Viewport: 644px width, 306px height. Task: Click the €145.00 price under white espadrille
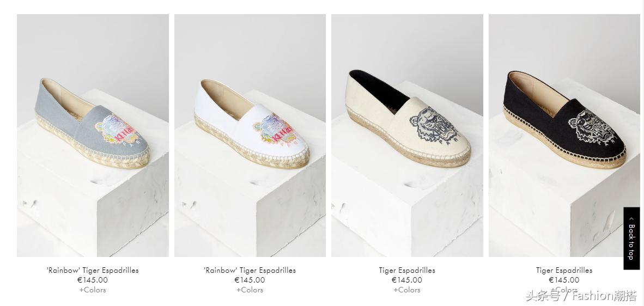250,280
